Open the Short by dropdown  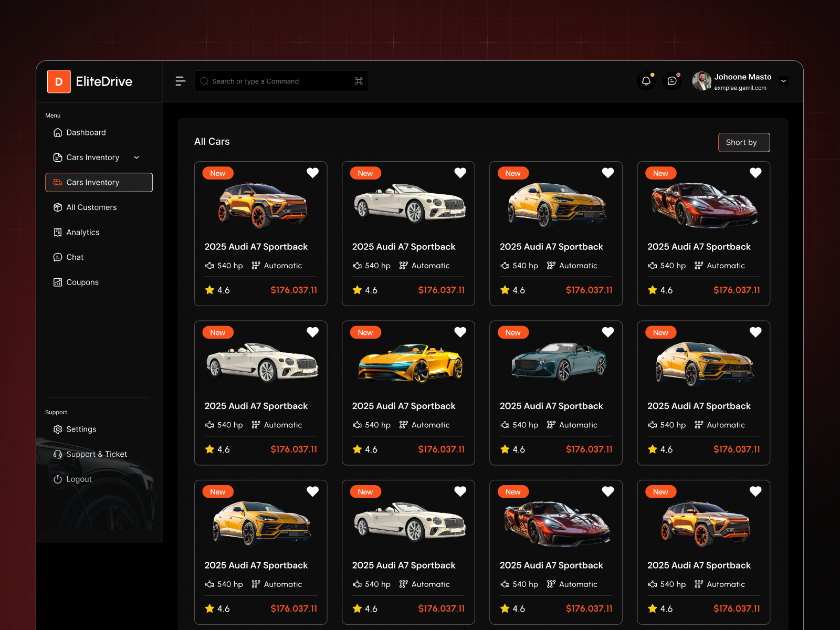743,142
